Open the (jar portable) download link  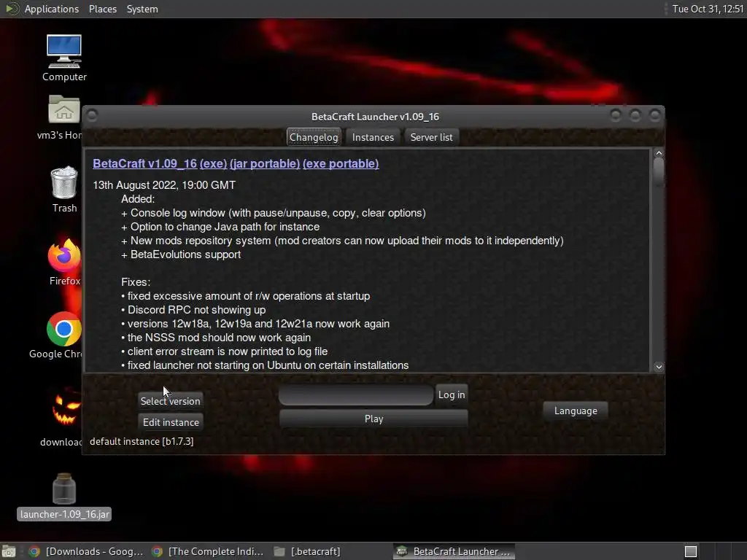click(x=265, y=163)
